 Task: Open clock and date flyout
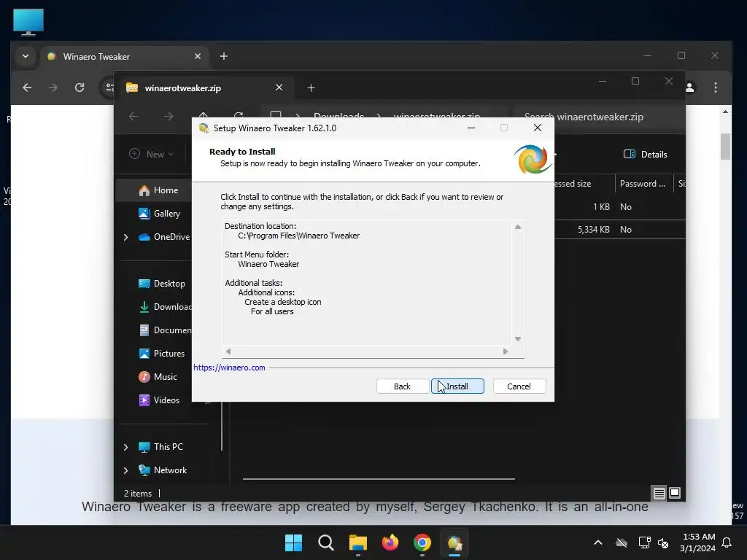[697, 542]
